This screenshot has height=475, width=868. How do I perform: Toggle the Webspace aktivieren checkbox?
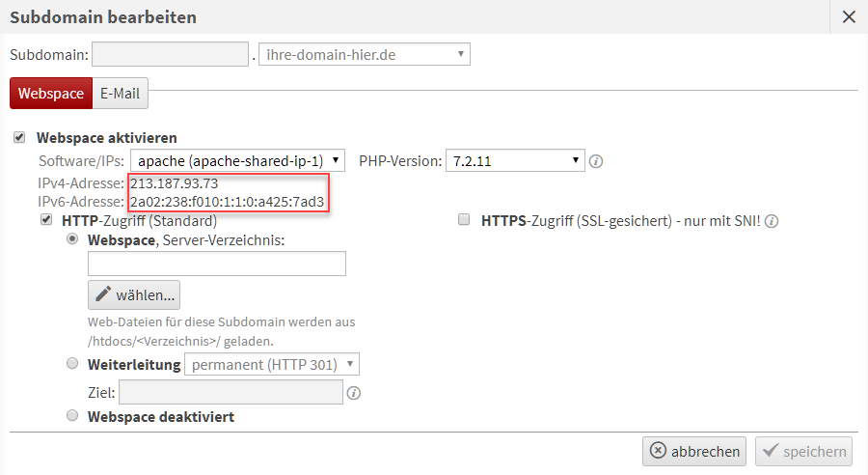19,138
